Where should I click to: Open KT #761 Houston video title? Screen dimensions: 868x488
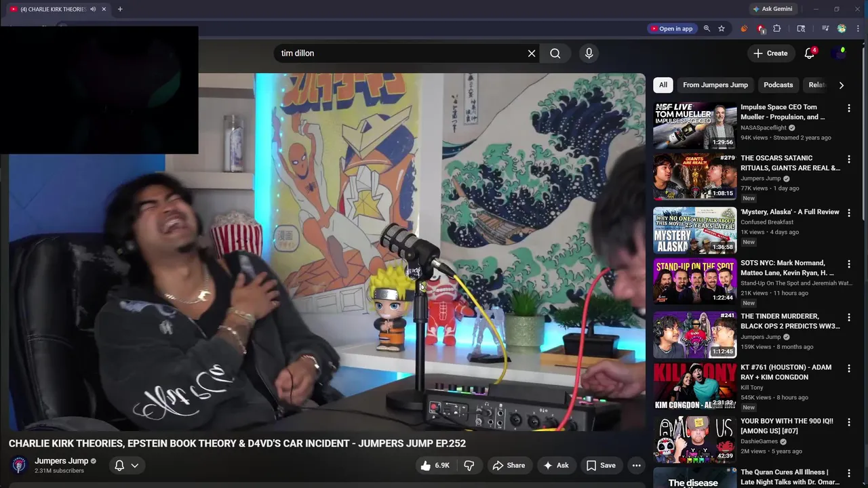(786, 372)
